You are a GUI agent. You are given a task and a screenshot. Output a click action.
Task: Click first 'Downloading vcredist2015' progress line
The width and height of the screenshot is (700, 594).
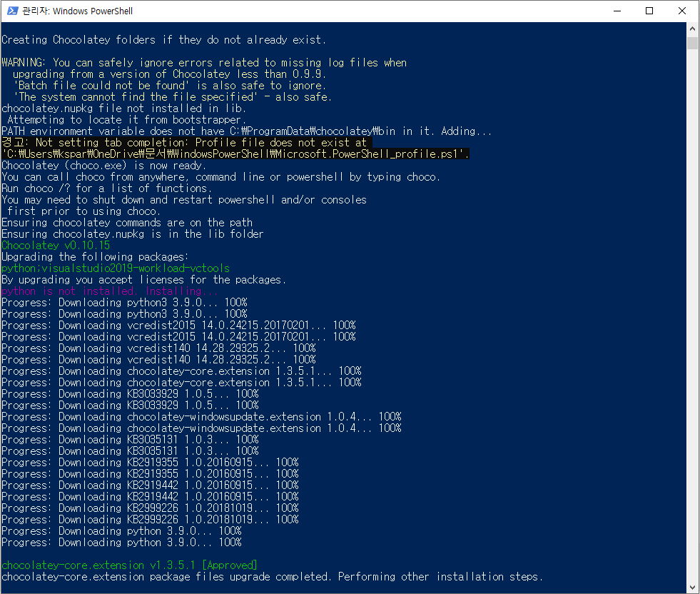[x=178, y=325]
